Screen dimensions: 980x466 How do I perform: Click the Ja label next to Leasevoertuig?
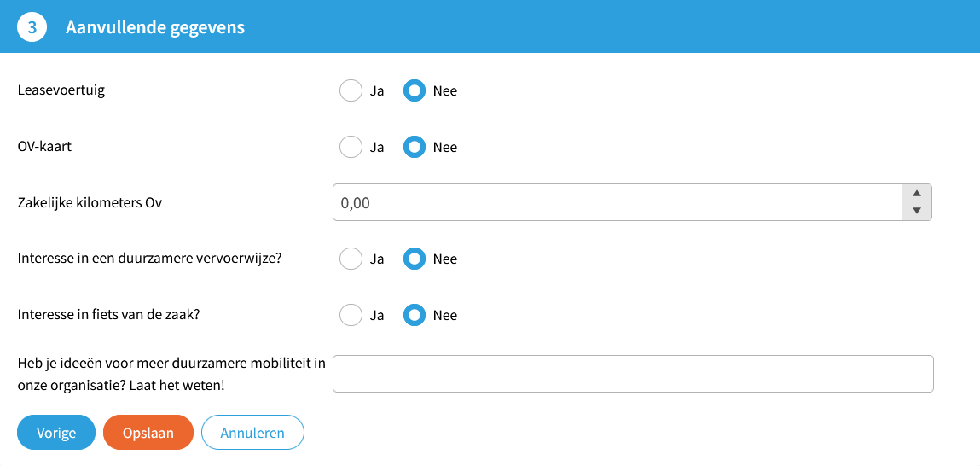click(x=377, y=90)
